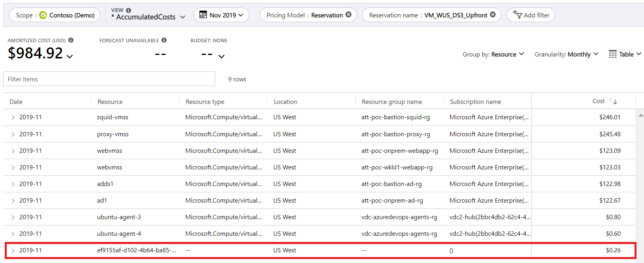Open the AccumulatedCosts view dropdown

[182, 17]
